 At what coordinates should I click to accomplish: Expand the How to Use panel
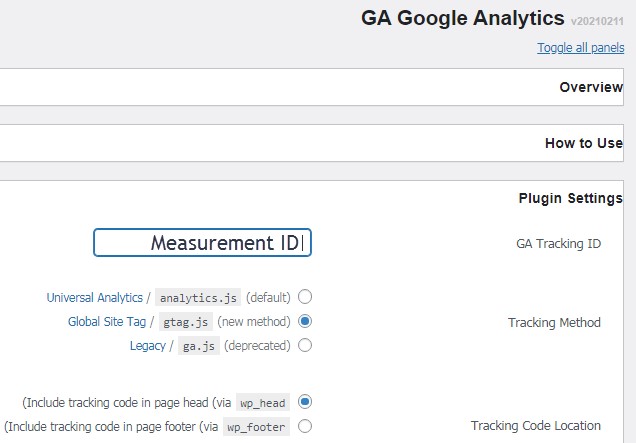(584, 143)
